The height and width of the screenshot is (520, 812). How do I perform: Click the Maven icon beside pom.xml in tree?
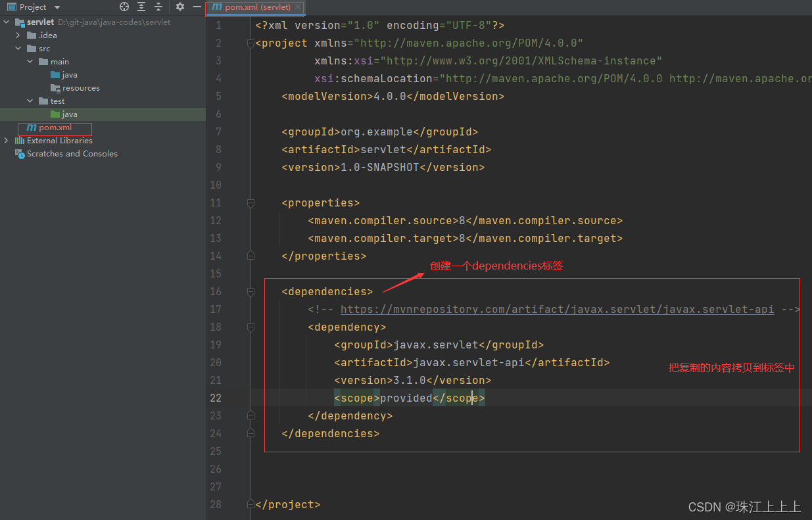(x=31, y=128)
